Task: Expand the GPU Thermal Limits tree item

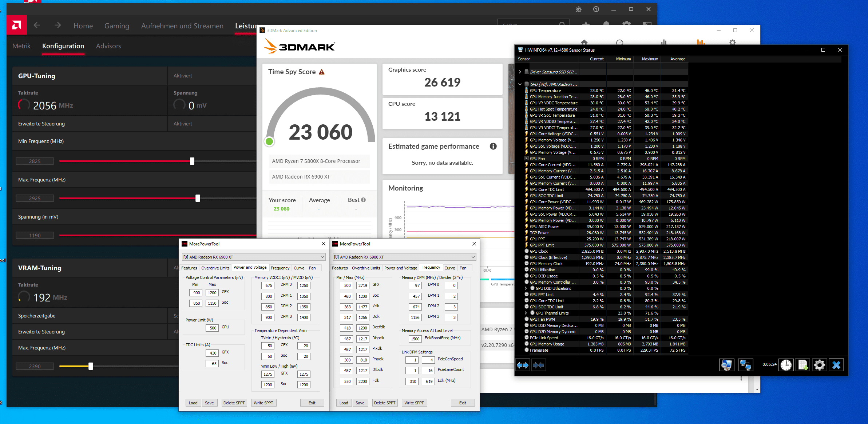Action: coord(526,313)
